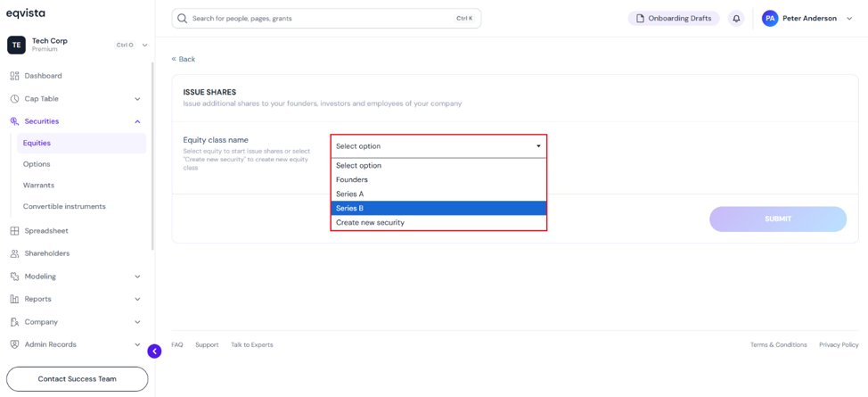Click the Reports chart icon

(x=15, y=299)
